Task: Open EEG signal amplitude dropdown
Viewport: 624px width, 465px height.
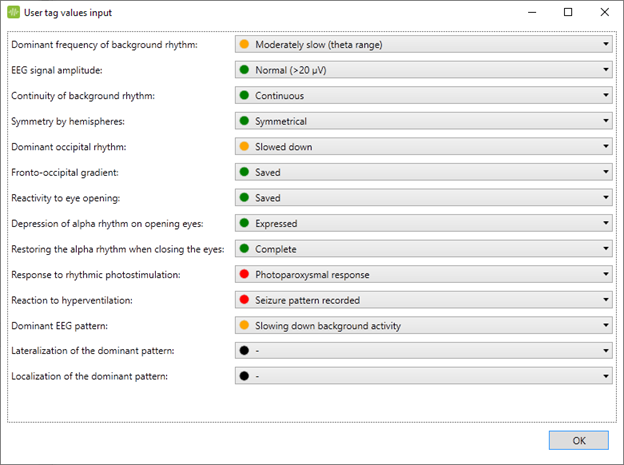Action: [x=423, y=70]
